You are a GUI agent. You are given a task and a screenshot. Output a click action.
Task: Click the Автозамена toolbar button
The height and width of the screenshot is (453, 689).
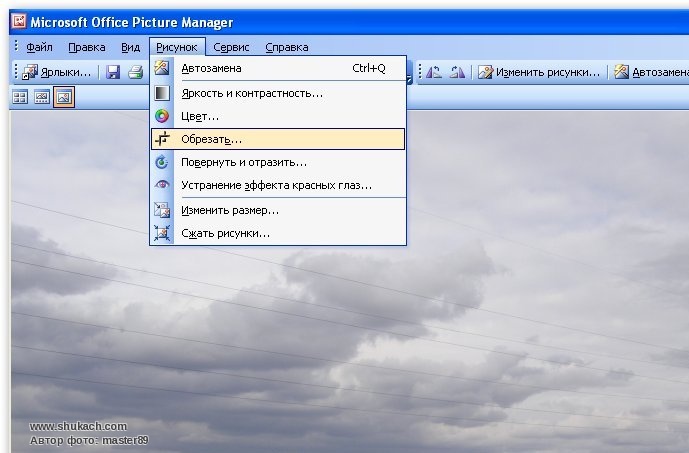point(651,72)
